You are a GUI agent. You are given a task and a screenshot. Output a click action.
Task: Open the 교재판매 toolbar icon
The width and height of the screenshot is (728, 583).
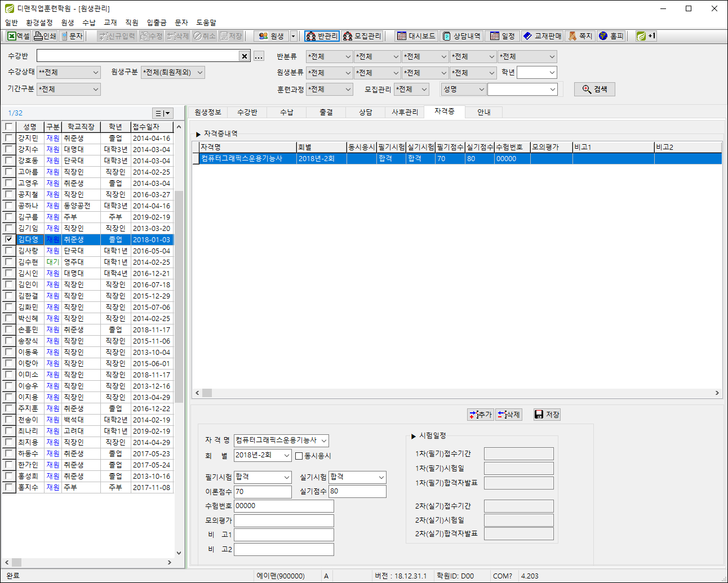542,36
